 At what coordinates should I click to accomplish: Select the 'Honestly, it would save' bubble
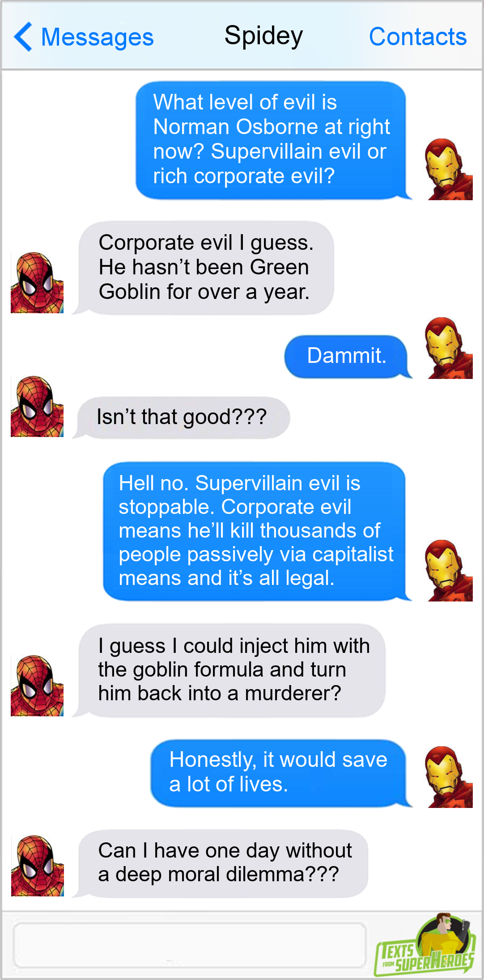coord(281,773)
